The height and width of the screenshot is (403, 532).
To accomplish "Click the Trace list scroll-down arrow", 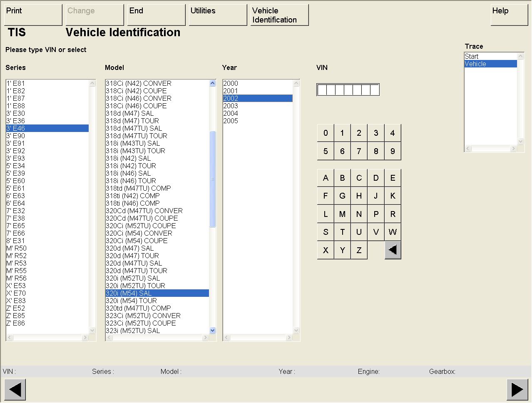I will (x=520, y=142).
